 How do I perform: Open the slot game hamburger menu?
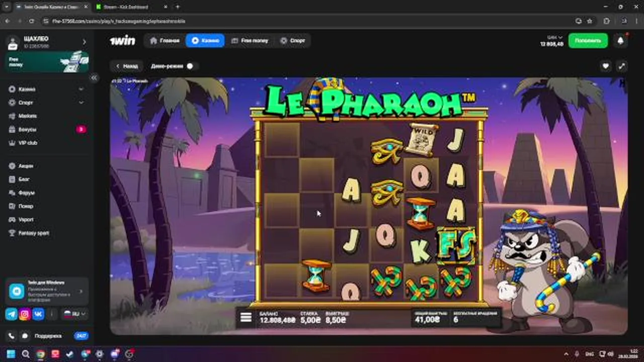(246, 318)
